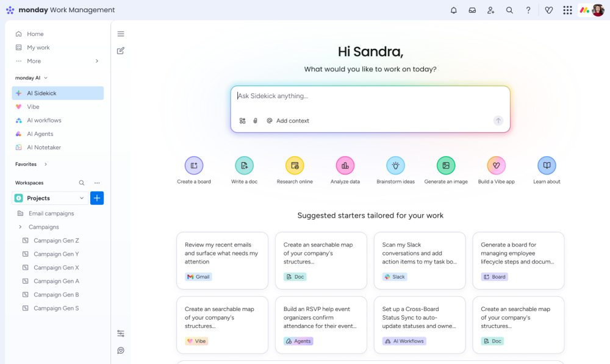
Task: Click the attach file paperclip icon
Action: tap(256, 121)
